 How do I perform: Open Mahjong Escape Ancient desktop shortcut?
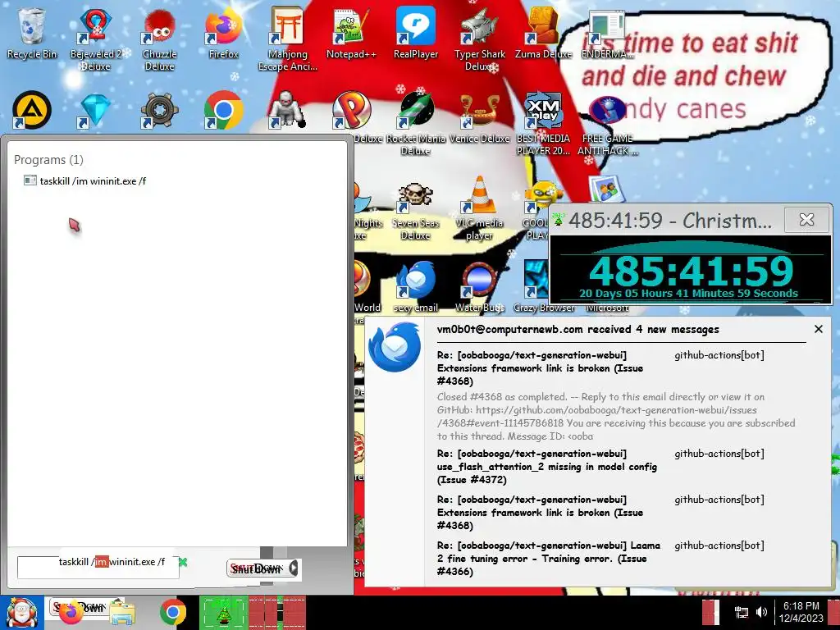(288, 39)
